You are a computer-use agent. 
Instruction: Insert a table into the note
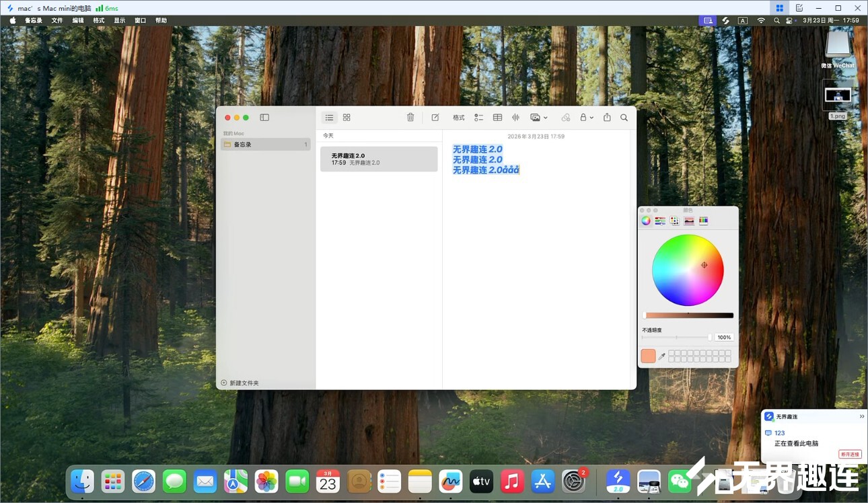(x=497, y=118)
